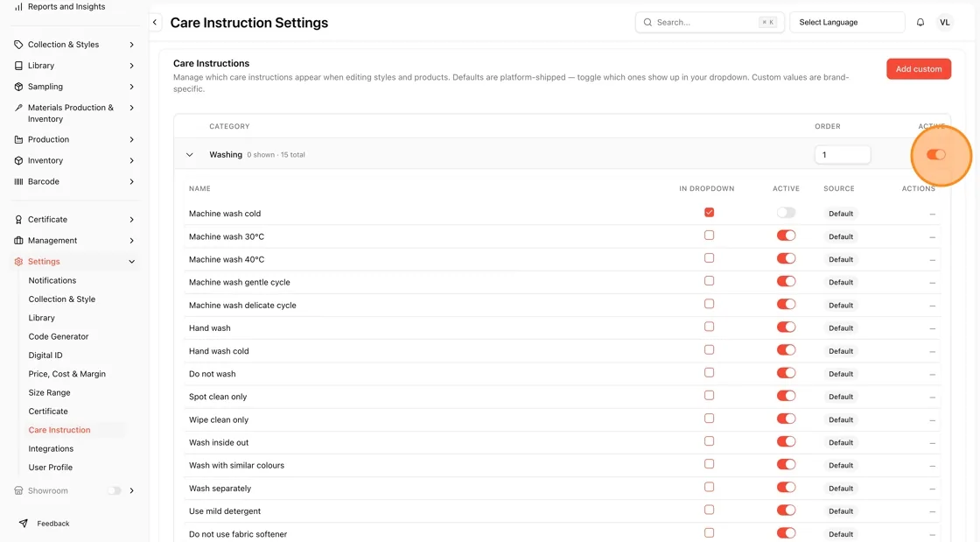Image resolution: width=980 pixels, height=542 pixels.
Task: Open Price, Cost & Margin settings
Action: pyautogui.click(x=66, y=374)
